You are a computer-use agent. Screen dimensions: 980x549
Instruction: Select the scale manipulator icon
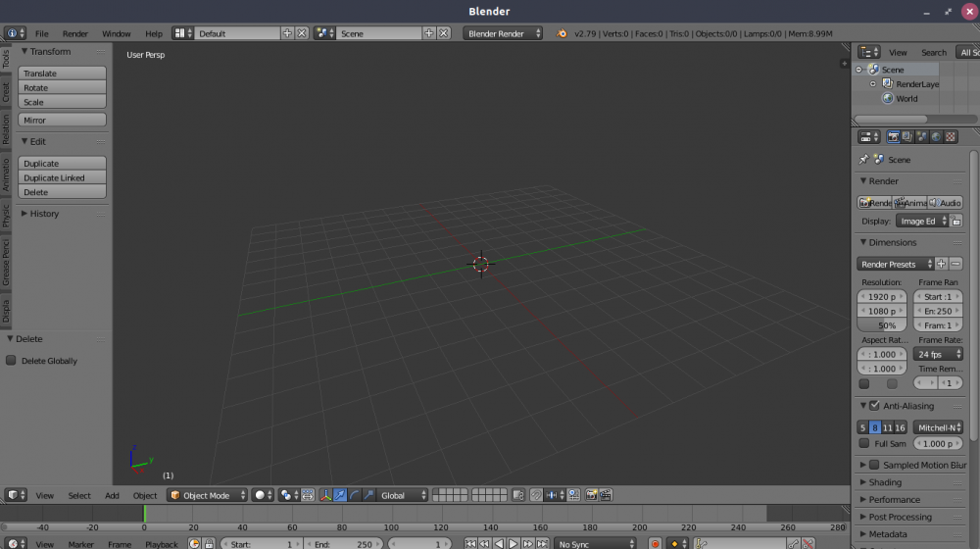point(368,495)
